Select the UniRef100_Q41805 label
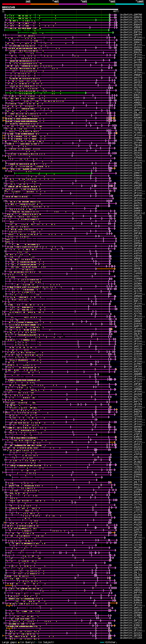The width and height of the screenshot is (146, 644). coord(131,168)
